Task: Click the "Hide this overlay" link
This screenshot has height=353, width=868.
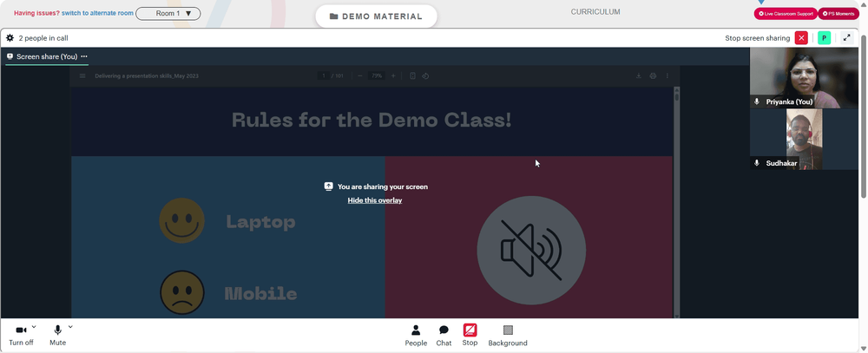Action: (375, 200)
